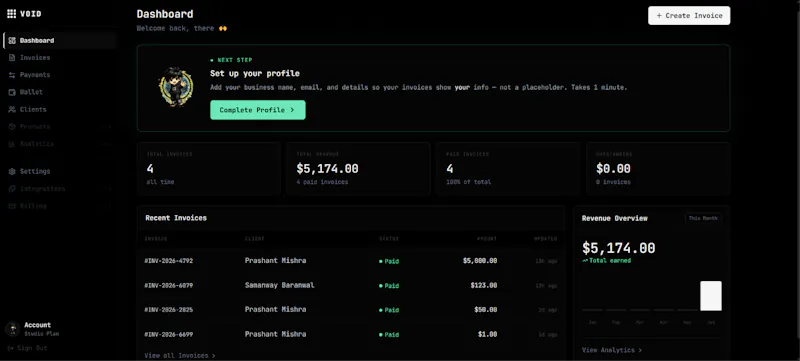Click the $1.00 amount cell
Screen dimensions: 800x361
click(x=488, y=334)
